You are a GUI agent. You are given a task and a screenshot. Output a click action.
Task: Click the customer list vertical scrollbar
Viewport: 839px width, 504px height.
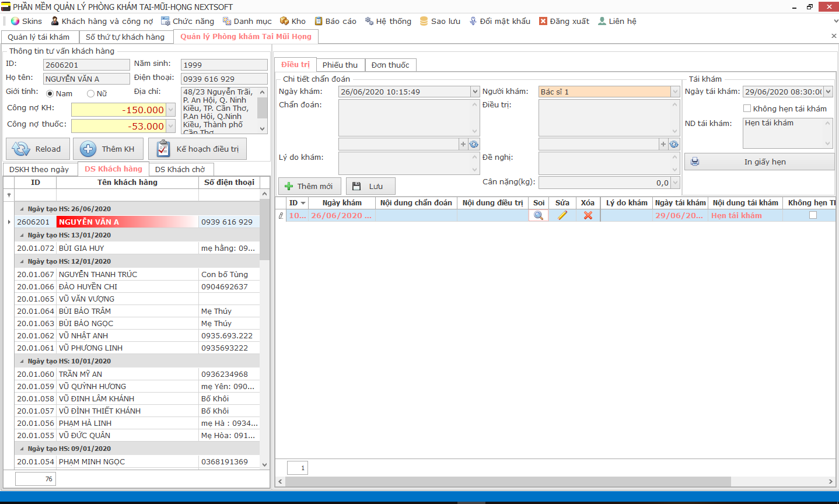[x=264, y=230]
